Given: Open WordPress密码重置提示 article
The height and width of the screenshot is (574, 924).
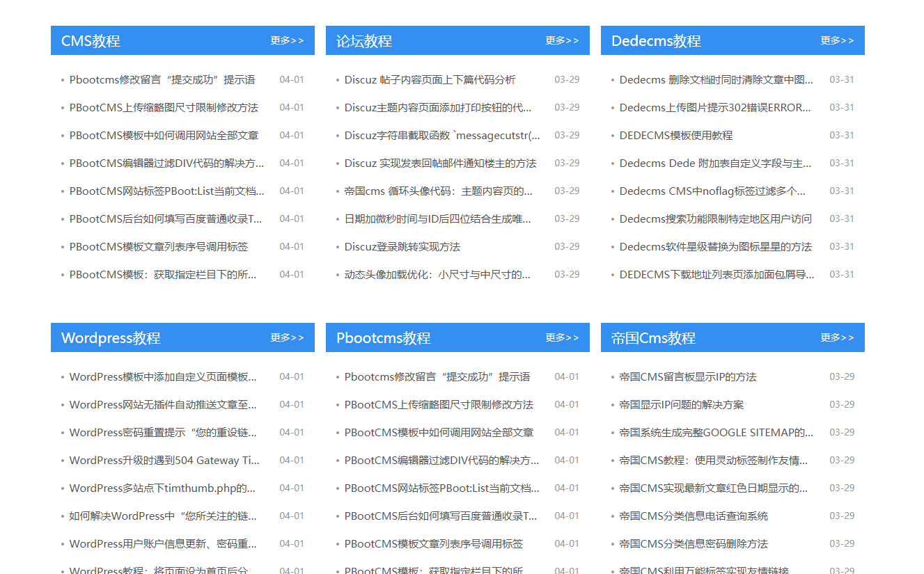Looking at the screenshot, I should click(x=163, y=433).
